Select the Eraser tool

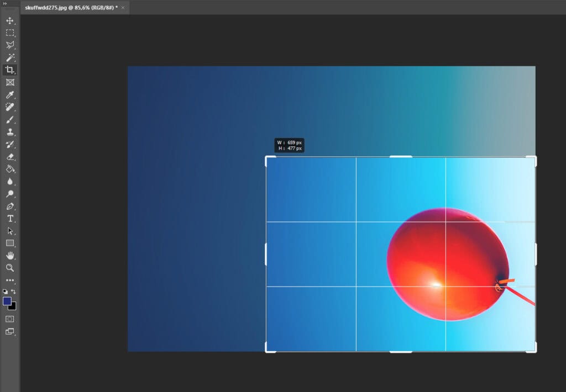(x=9, y=156)
